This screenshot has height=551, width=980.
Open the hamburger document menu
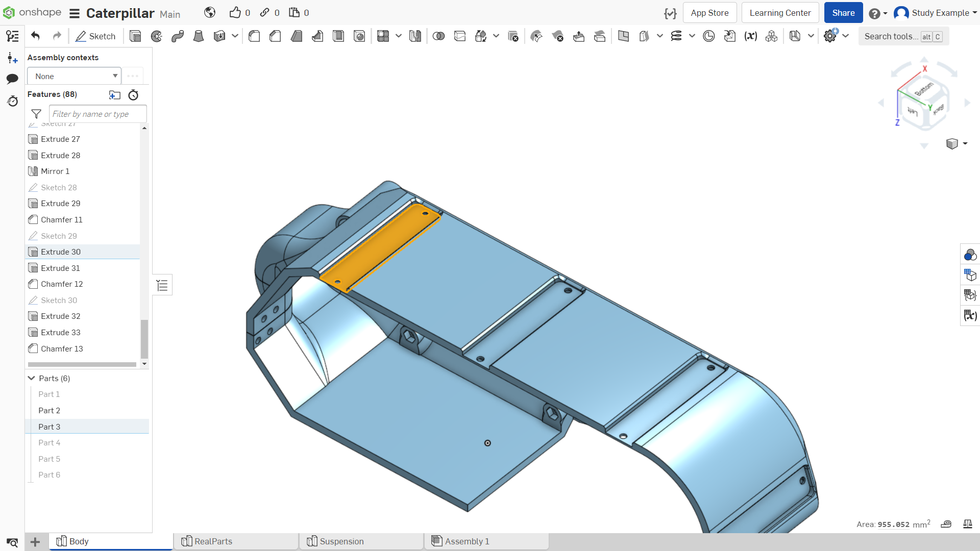tap(75, 13)
